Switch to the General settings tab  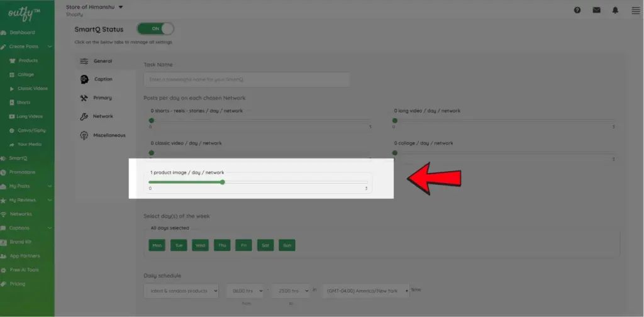pos(102,61)
